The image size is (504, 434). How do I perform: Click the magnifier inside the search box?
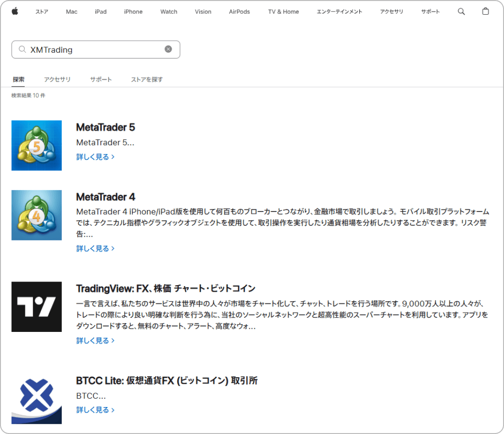(22, 49)
